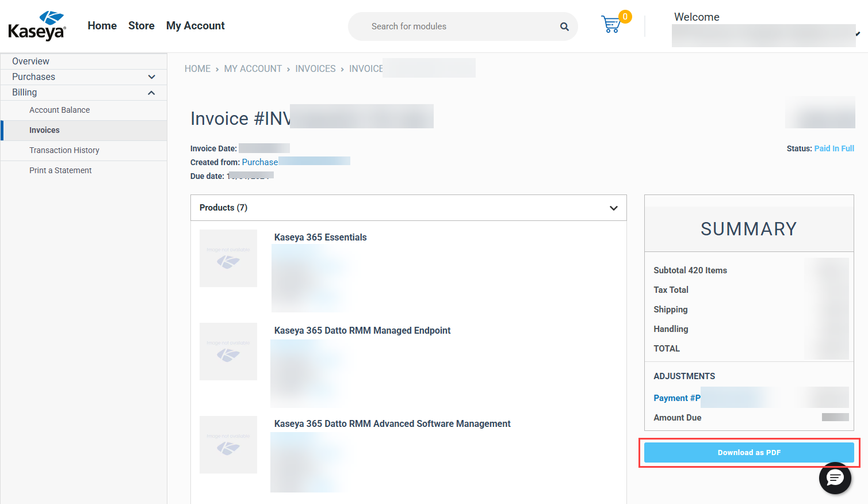Go to the Store menu
Screen dimensions: 868x504
click(x=141, y=26)
